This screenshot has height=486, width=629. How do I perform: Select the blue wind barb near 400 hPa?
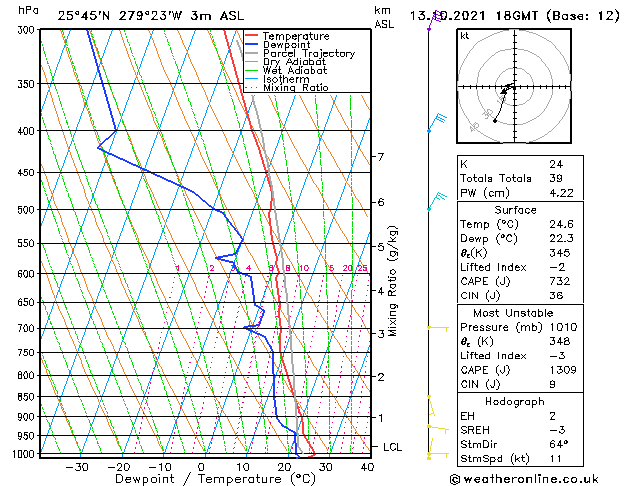[x=436, y=122]
